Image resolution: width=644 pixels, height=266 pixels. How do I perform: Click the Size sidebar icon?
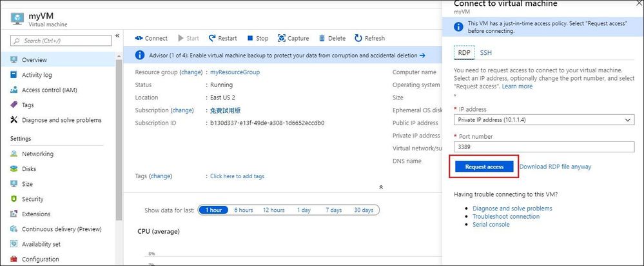click(14, 184)
